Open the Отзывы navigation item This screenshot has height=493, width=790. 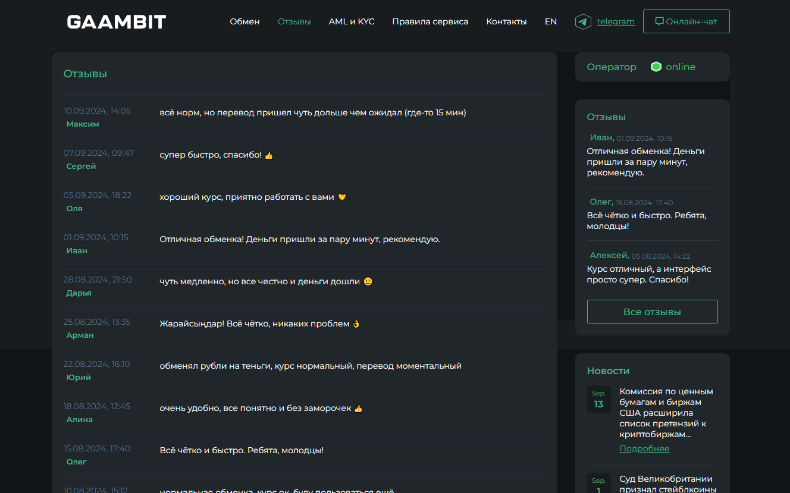294,22
